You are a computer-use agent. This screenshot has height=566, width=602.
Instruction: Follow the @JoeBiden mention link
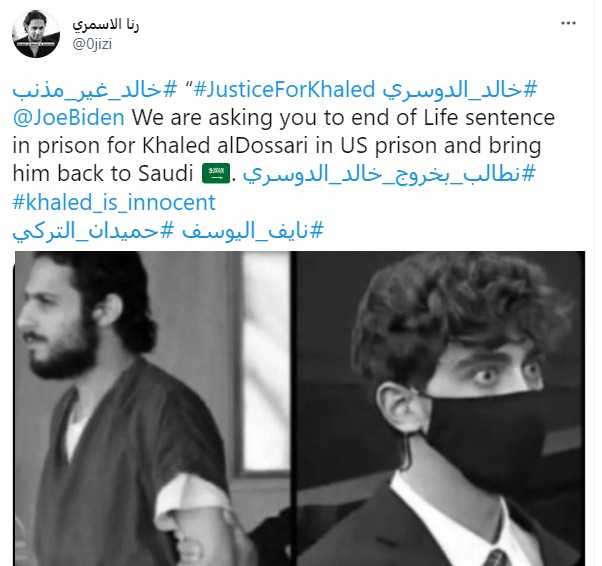pyautogui.click(x=69, y=118)
